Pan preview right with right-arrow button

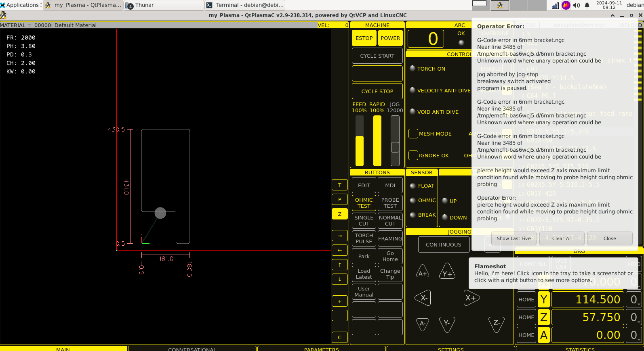pos(340,236)
